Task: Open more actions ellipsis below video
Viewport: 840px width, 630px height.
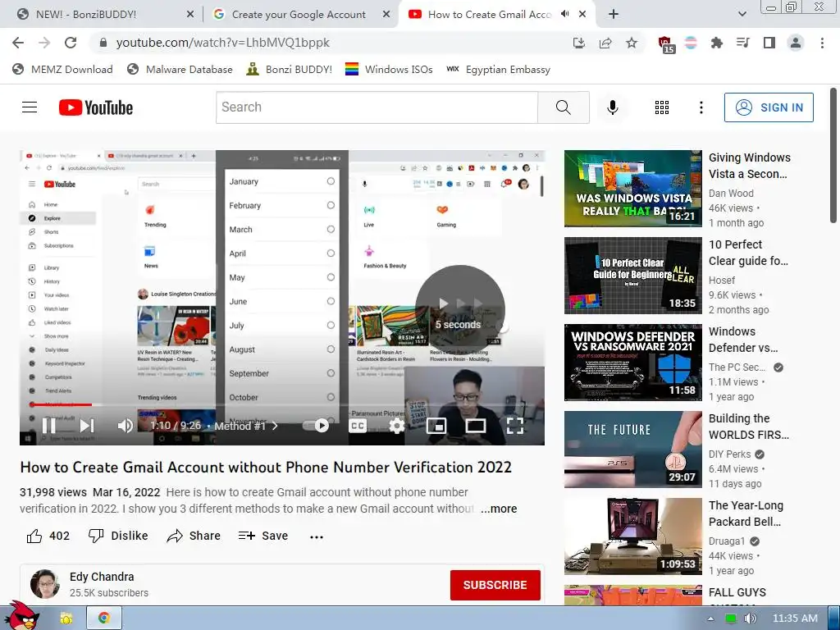Action: (317, 536)
